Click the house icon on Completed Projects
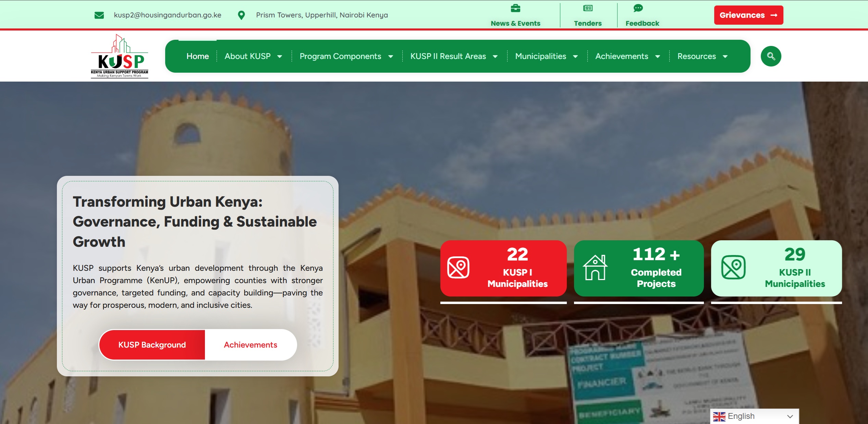This screenshot has width=868, height=424. [595, 268]
